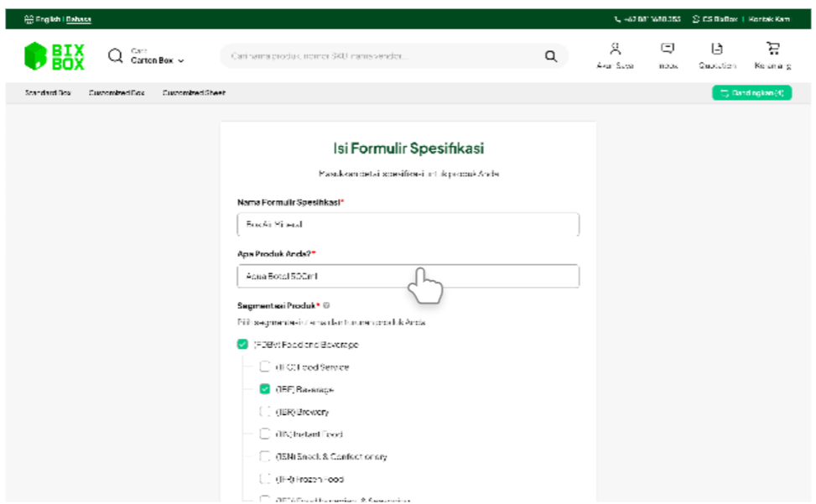Open the shopping cart icon
The width and height of the screenshot is (816, 504).
(x=772, y=49)
